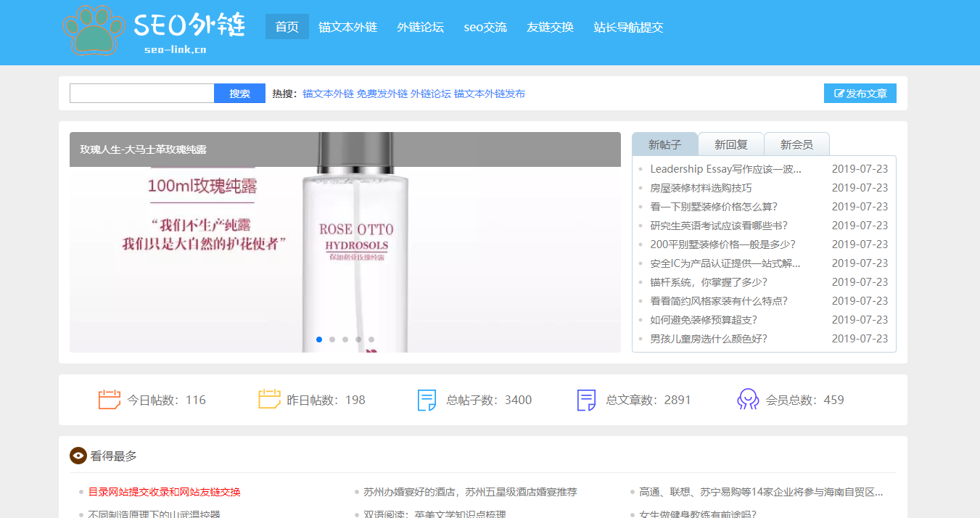Screen dimensions: 980x518
Task: Click the date beside 房屋装修材料选购技巧
Action: (x=860, y=188)
